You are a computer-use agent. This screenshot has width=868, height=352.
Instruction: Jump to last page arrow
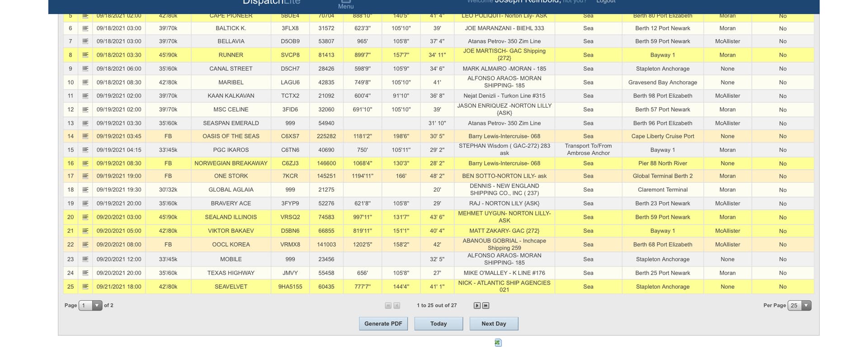(486, 305)
